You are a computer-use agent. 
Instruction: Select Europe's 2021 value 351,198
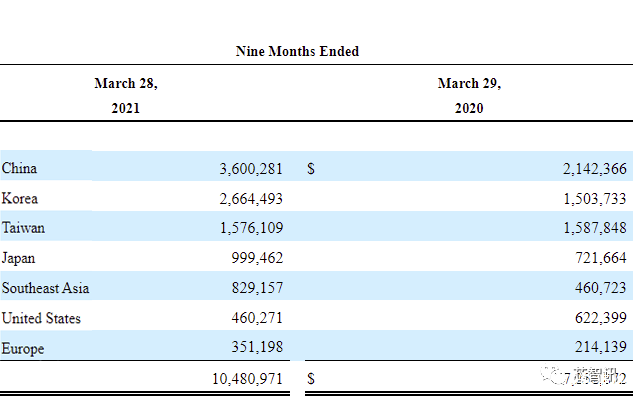(256, 349)
